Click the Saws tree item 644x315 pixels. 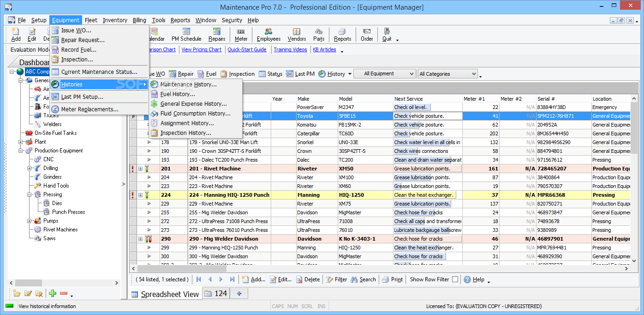pyautogui.click(x=49, y=238)
